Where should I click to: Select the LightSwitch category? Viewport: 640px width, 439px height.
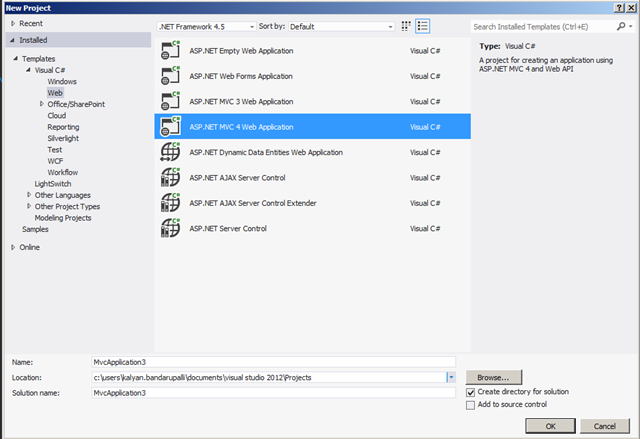pos(53,184)
